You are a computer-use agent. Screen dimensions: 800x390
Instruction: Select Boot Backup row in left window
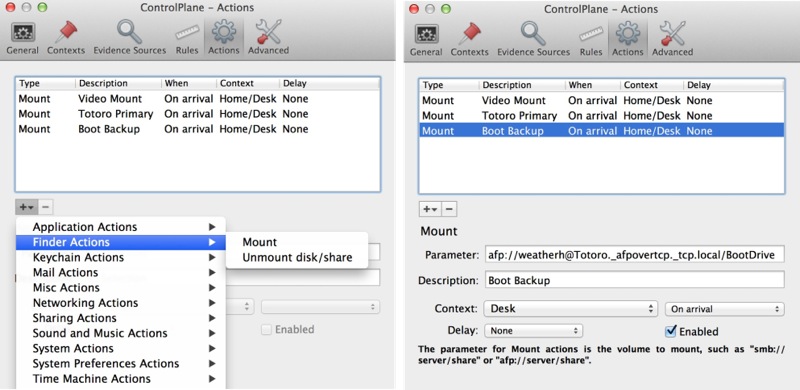(197, 129)
